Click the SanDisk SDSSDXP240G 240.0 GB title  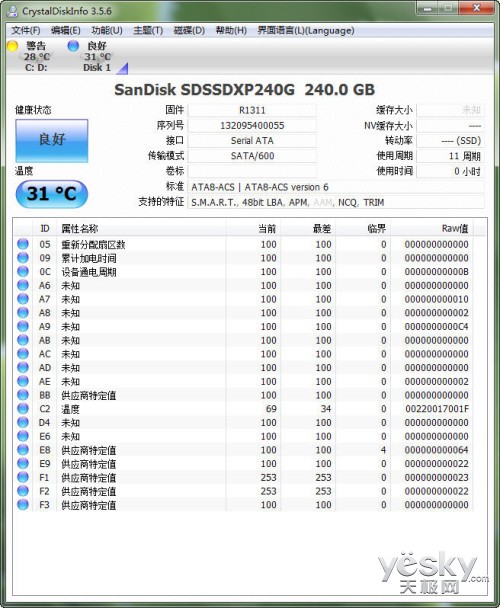[x=245, y=90]
